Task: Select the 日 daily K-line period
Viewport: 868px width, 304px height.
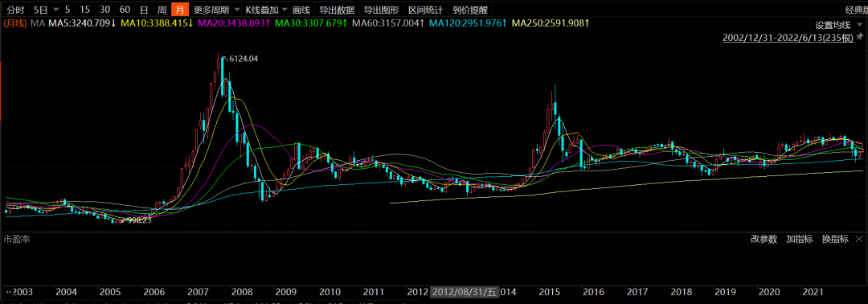Action: click(x=144, y=10)
